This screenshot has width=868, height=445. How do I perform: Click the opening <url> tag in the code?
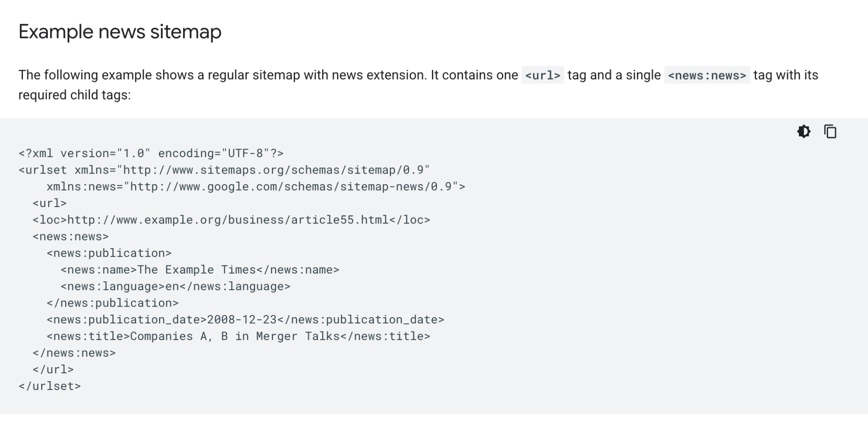click(50, 203)
